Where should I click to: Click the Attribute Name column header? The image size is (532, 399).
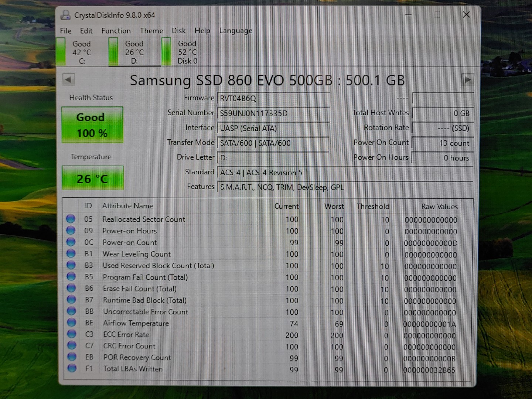tap(127, 206)
